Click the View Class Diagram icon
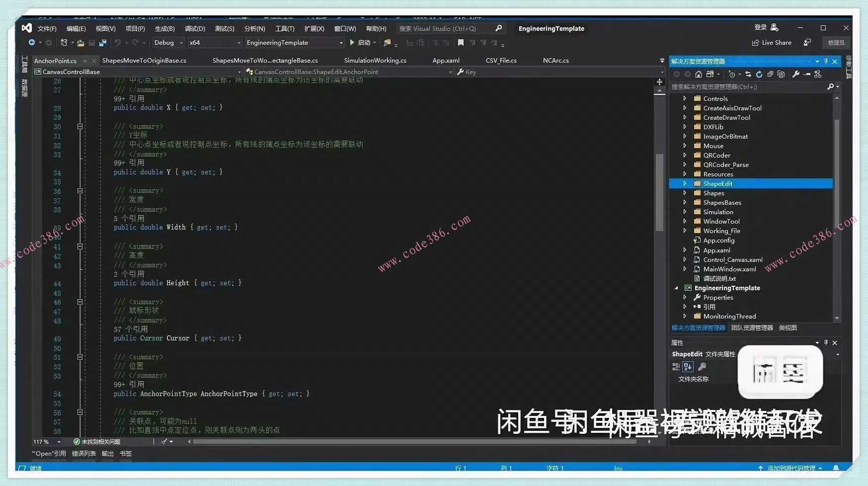 pos(818,74)
